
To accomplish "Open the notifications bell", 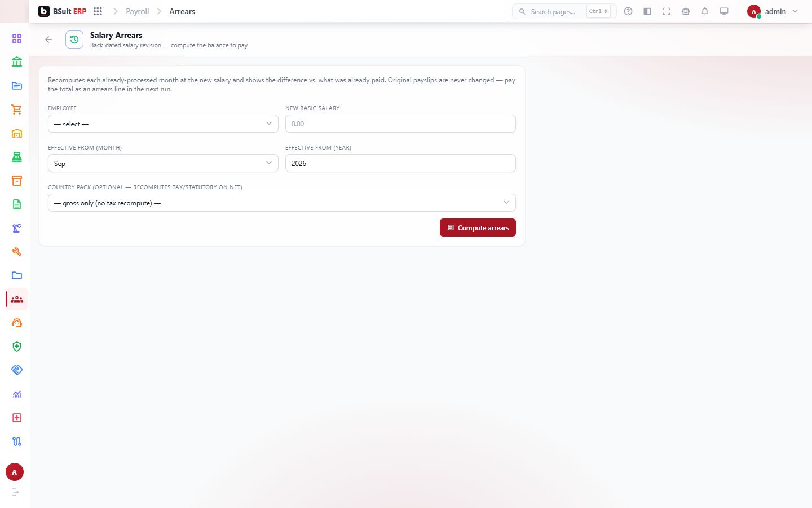I will 705,11.
